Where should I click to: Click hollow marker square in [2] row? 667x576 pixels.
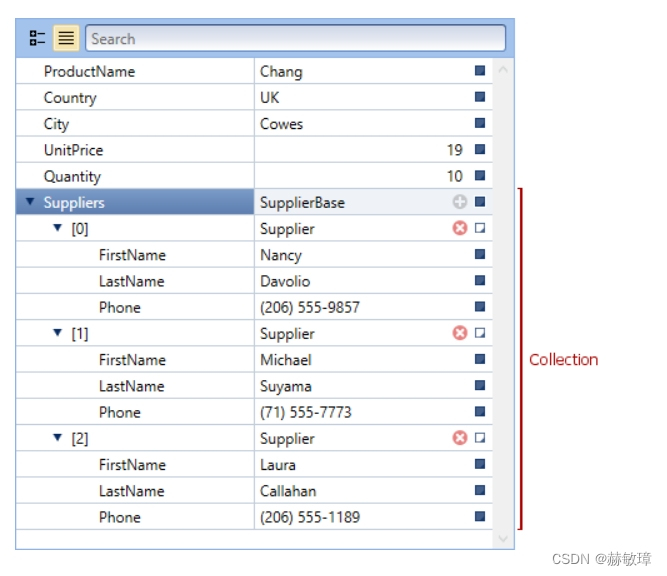[x=480, y=438]
